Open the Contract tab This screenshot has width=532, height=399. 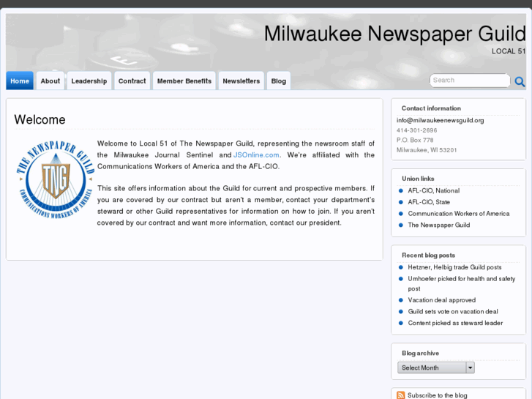tap(132, 81)
